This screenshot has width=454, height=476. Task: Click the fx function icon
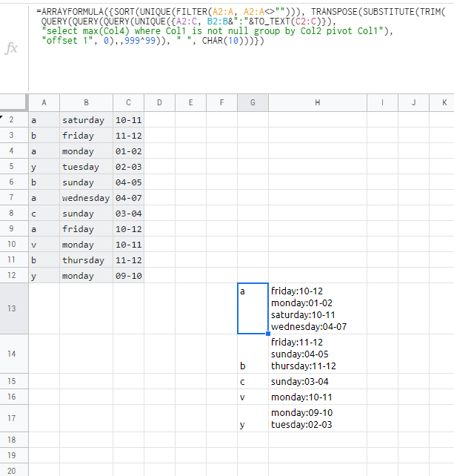click(x=12, y=48)
